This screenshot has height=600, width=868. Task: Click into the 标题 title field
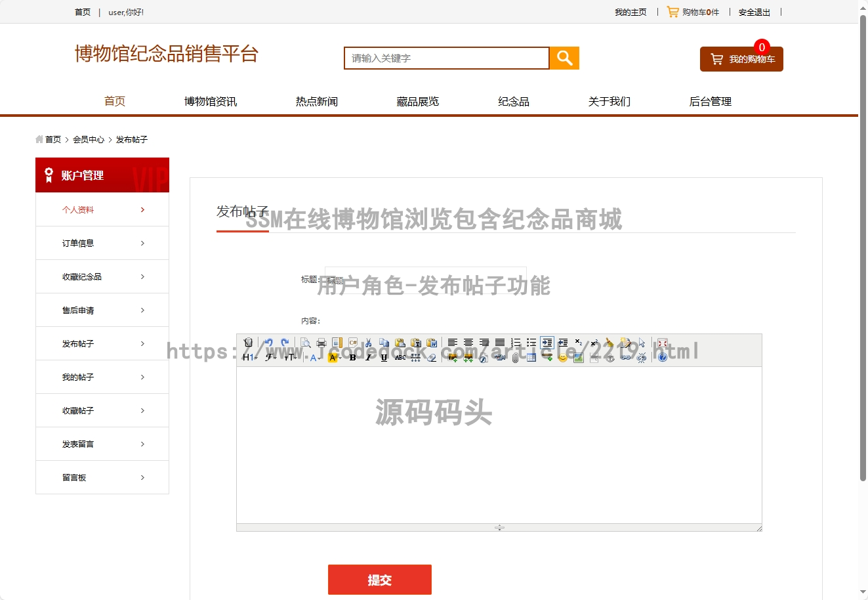(426, 280)
